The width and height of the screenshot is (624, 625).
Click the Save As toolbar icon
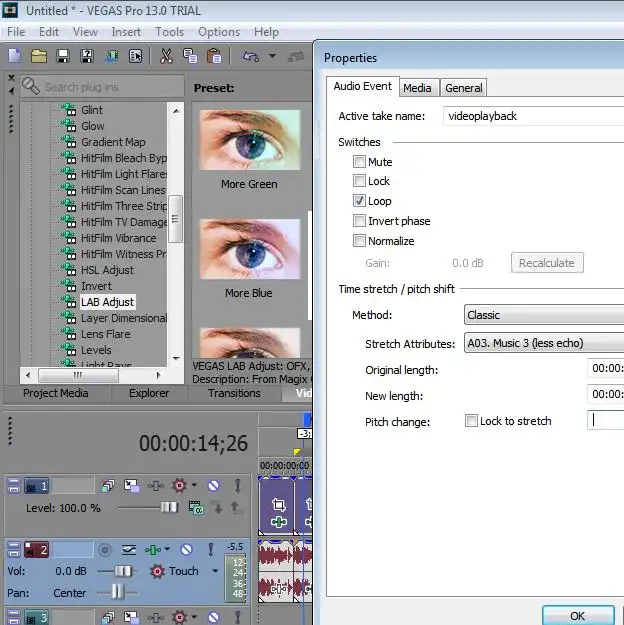pos(87,56)
